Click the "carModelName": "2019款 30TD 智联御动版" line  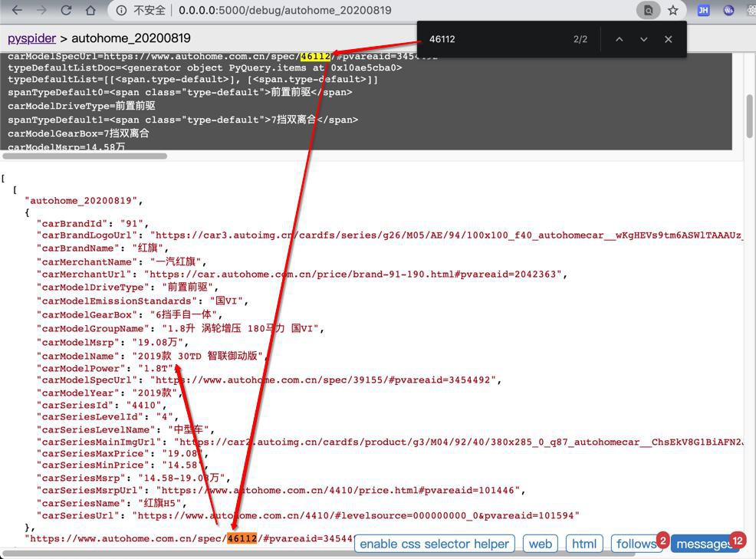point(152,356)
